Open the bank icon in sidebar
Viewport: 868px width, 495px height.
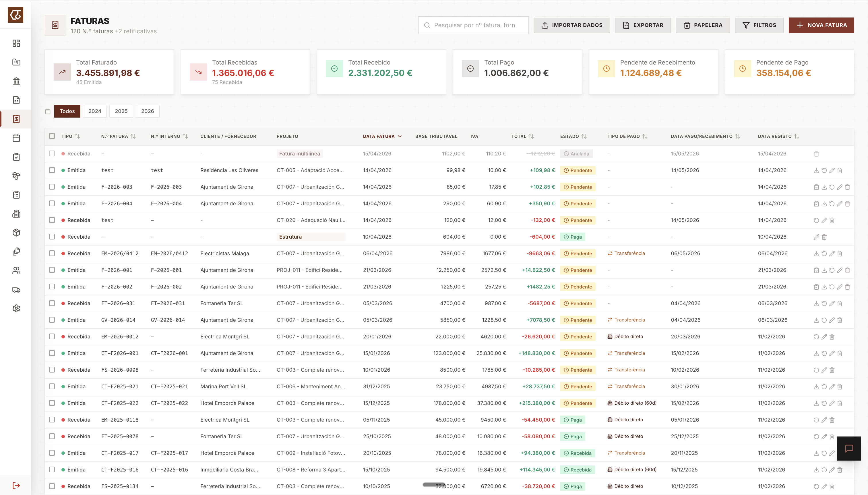point(16,81)
